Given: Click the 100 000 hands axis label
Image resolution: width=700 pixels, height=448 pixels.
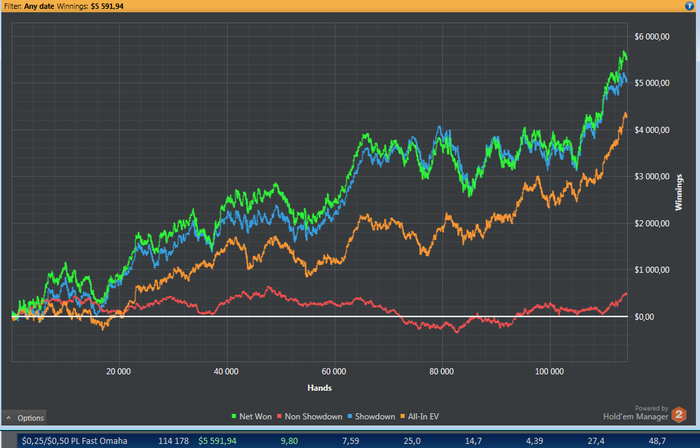Looking at the screenshot, I should click(x=550, y=371).
